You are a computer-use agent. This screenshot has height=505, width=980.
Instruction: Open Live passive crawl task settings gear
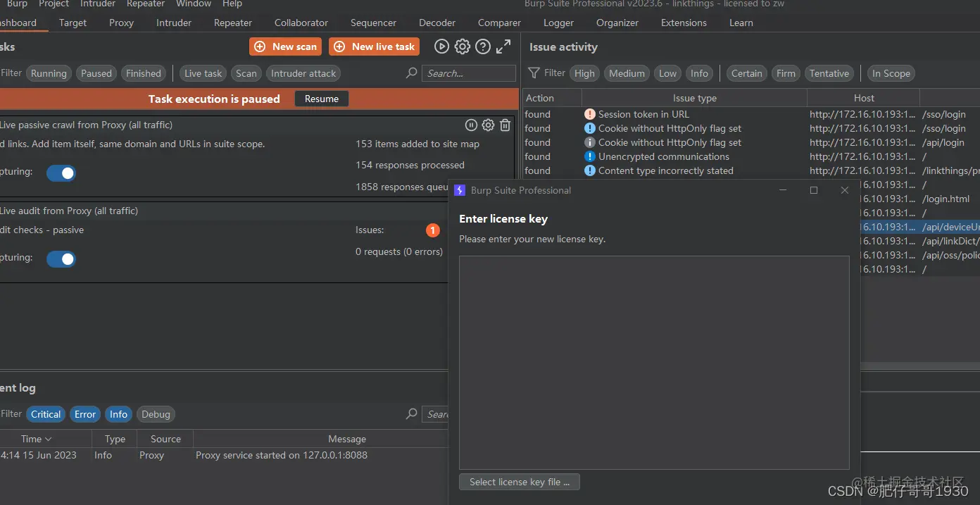pos(488,125)
